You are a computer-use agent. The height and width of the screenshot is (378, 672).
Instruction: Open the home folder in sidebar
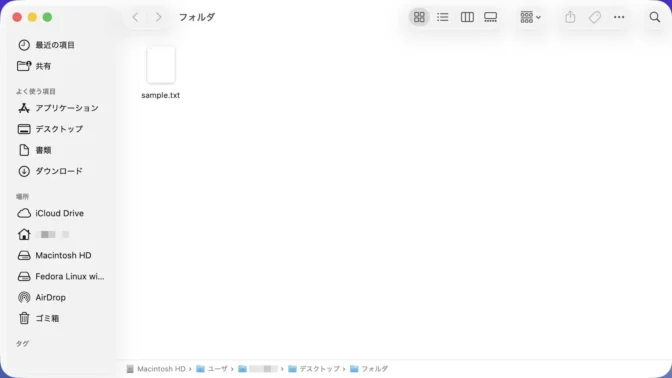click(43, 234)
